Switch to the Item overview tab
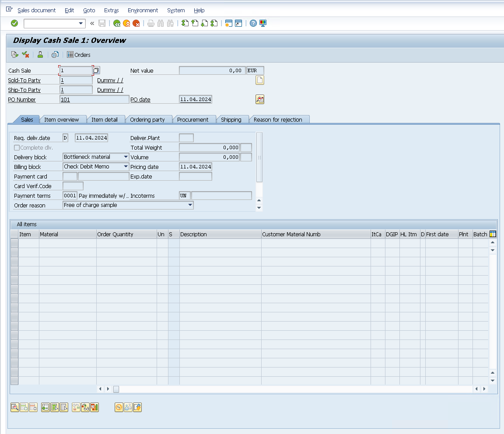The height and width of the screenshot is (434, 504). (61, 119)
